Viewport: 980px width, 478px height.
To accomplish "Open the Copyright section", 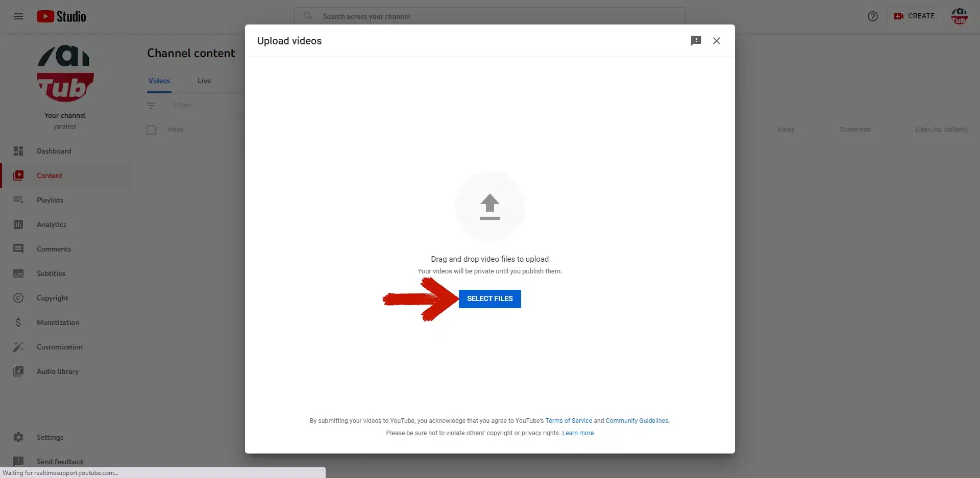I will [x=53, y=298].
